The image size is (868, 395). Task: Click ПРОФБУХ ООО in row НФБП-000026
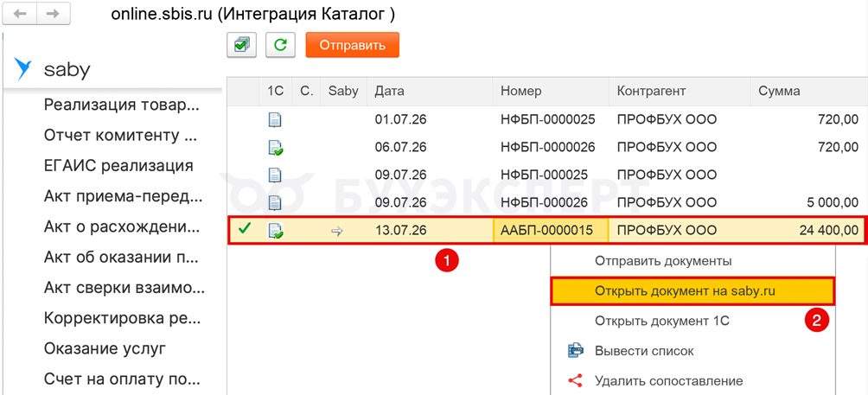pos(667,202)
